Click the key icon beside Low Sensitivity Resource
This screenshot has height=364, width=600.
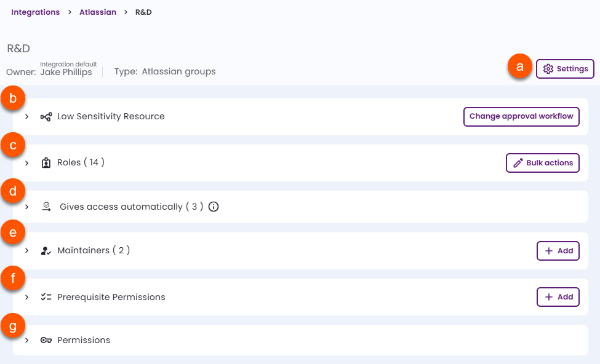pos(46,116)
